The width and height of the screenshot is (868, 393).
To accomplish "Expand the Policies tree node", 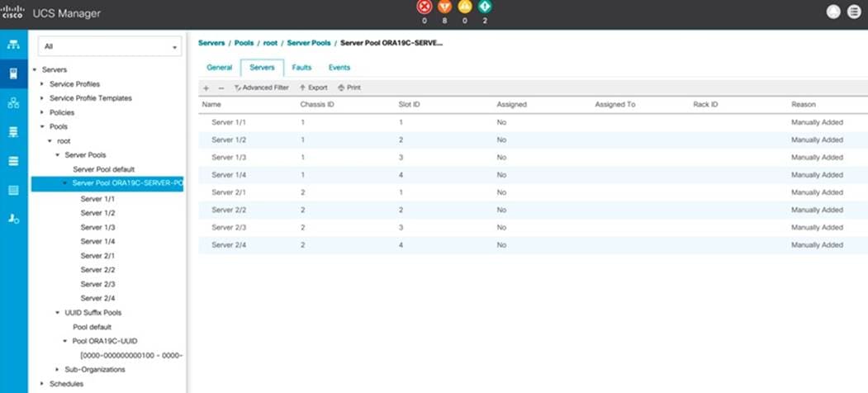I will click(x=43, y=112).
